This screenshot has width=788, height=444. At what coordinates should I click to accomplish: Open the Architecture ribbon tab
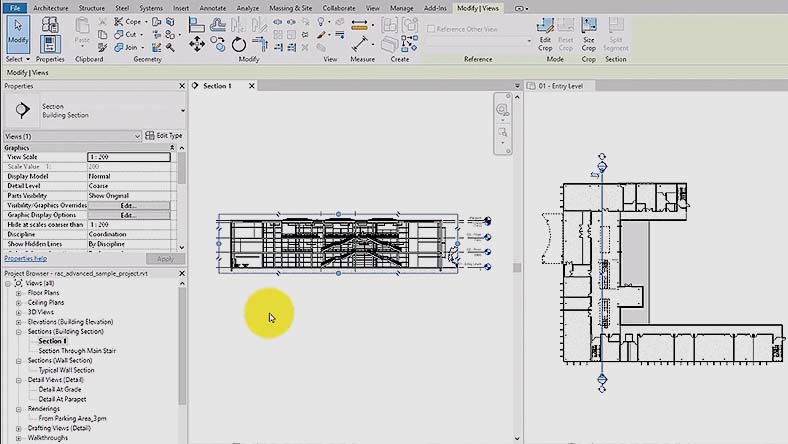pyautogui.click(x=50, y=7)
